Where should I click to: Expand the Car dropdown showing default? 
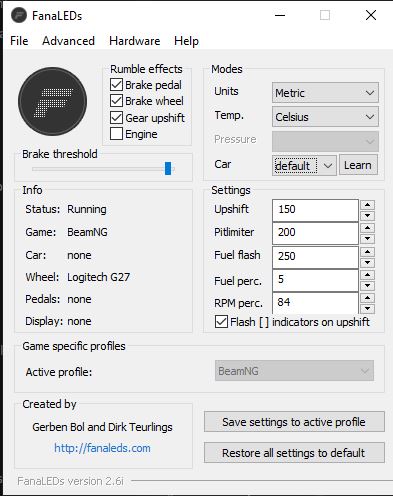[304, 165]
